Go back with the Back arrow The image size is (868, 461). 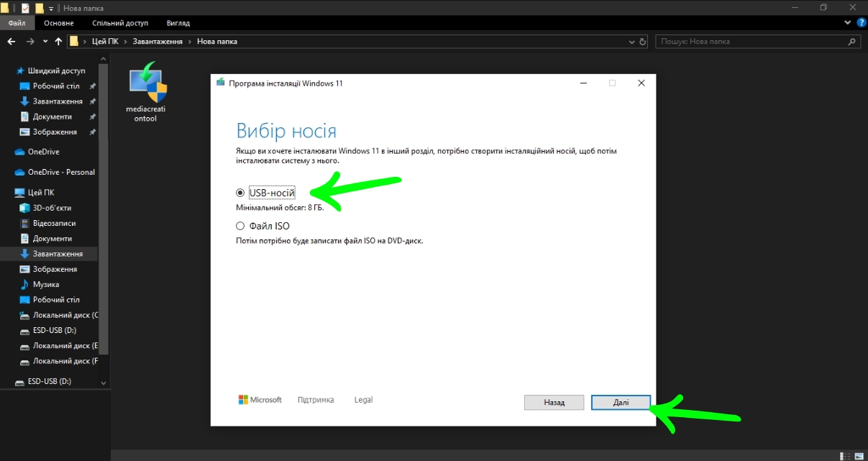(12, 42)
